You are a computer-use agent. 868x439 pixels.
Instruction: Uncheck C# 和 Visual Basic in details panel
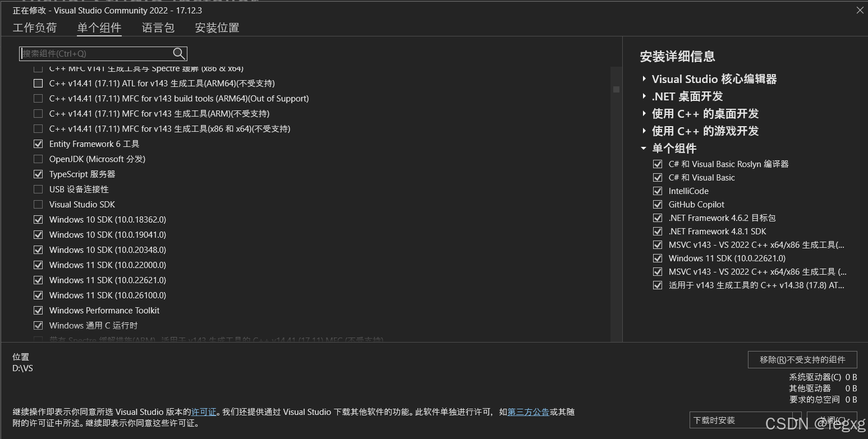tap(658, 178)
